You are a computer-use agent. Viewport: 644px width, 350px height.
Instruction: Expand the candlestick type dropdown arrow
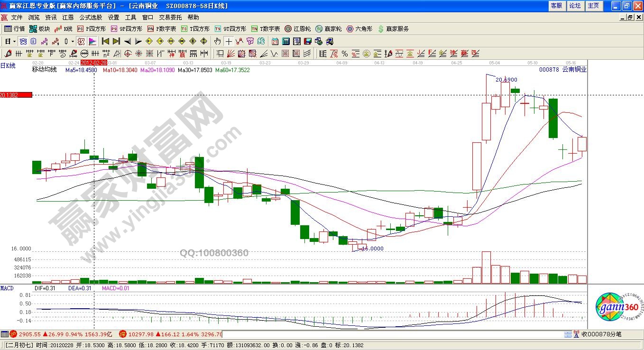pyautogui.click(x=72, y=41)
